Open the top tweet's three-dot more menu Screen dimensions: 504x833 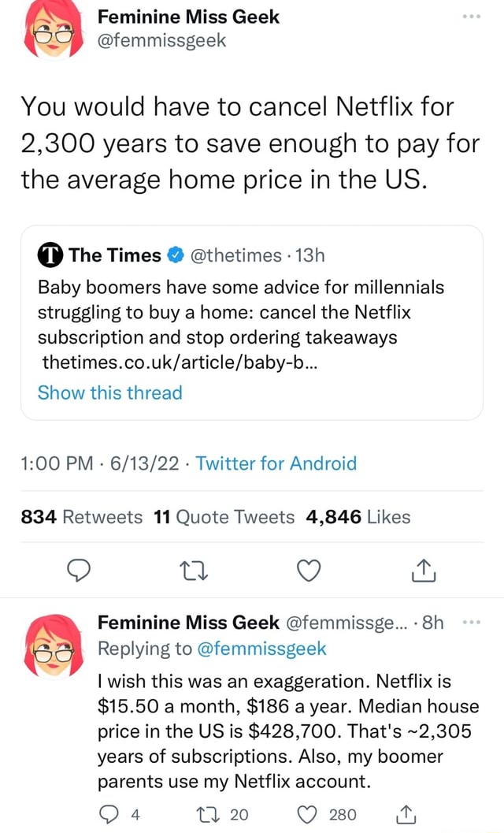(471, 16)
